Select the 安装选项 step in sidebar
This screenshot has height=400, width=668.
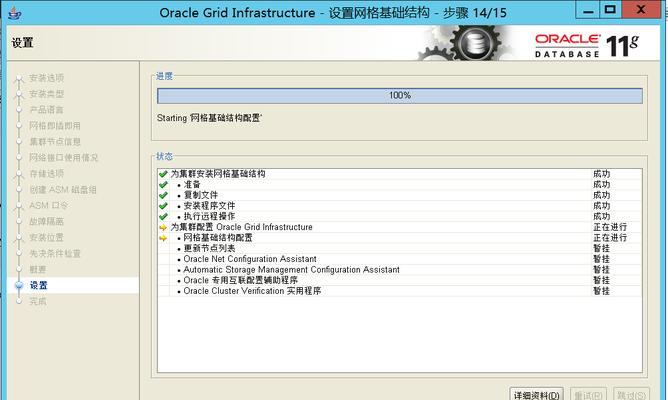coord(46,78)
